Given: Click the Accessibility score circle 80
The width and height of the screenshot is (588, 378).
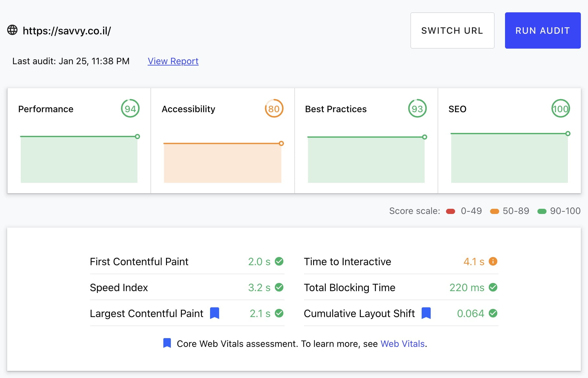Looking at the screenshot, I should point(274,109).
